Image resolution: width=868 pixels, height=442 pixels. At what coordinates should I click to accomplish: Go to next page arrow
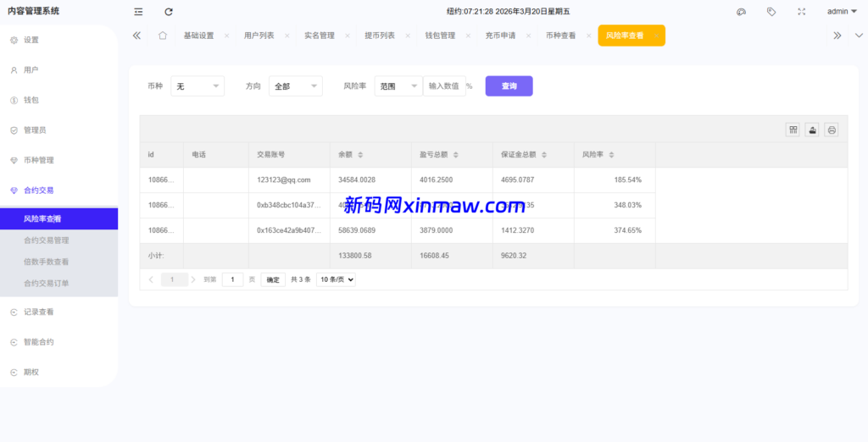click(193, 280)
